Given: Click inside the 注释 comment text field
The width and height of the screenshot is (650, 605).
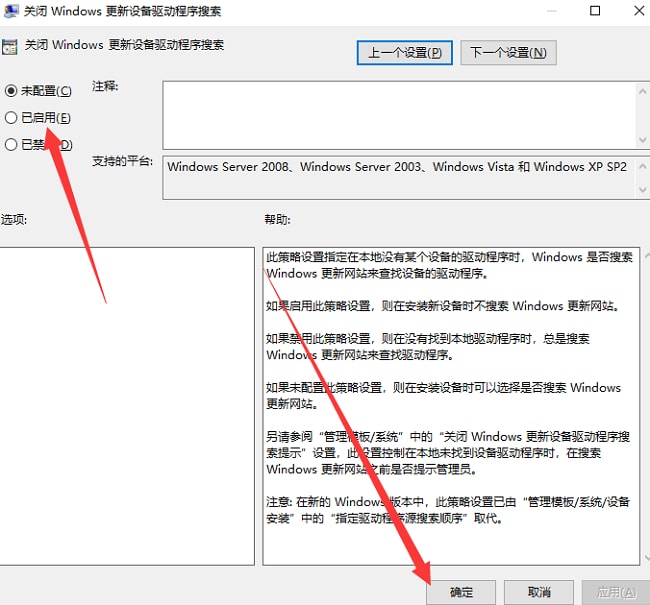Looking at the screenshot, I should (398, 112).
